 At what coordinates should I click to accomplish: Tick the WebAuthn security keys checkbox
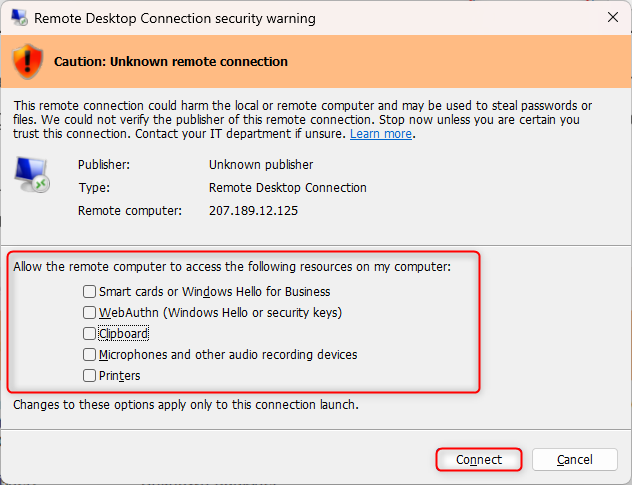90,313
